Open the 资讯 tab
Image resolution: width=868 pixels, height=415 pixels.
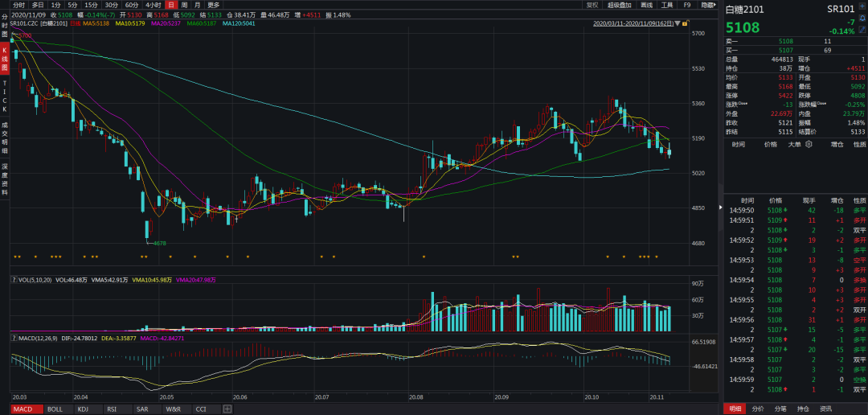point(825,409)
